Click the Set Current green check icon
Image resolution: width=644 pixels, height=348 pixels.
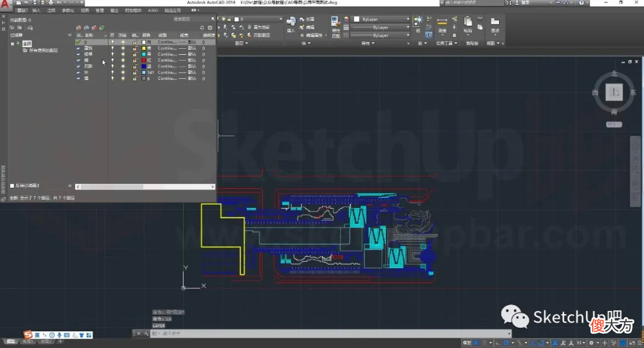coord(101,28)
